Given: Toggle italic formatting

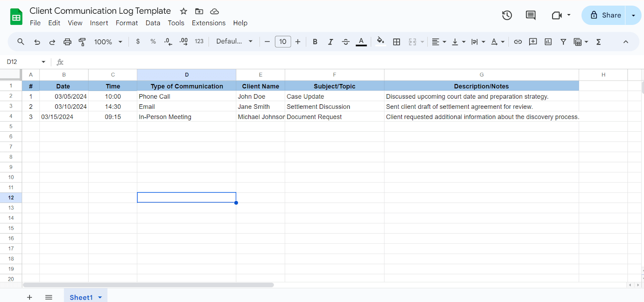Looking at the screenshot, I should pos(330,41).
